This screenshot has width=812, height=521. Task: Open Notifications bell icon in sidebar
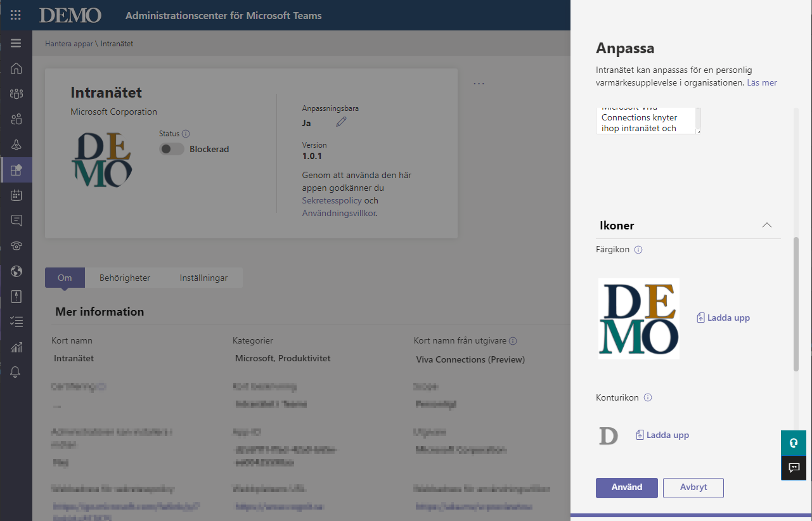click(16, 372)
